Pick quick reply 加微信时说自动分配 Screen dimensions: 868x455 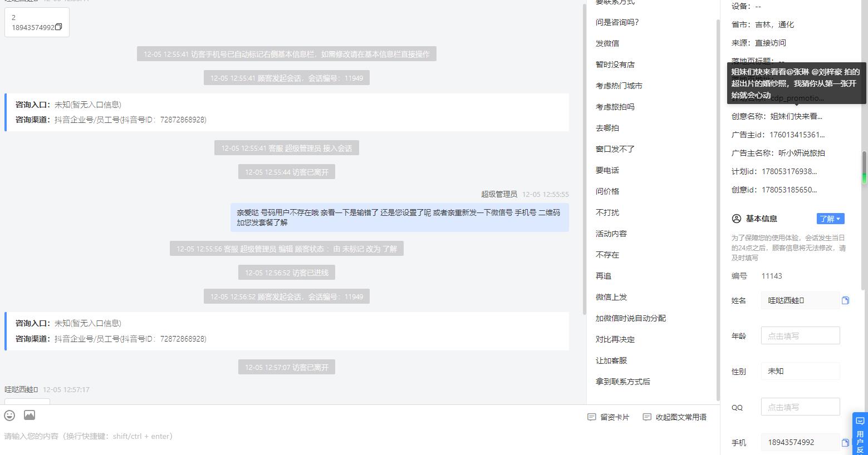(x=631, y=318)
